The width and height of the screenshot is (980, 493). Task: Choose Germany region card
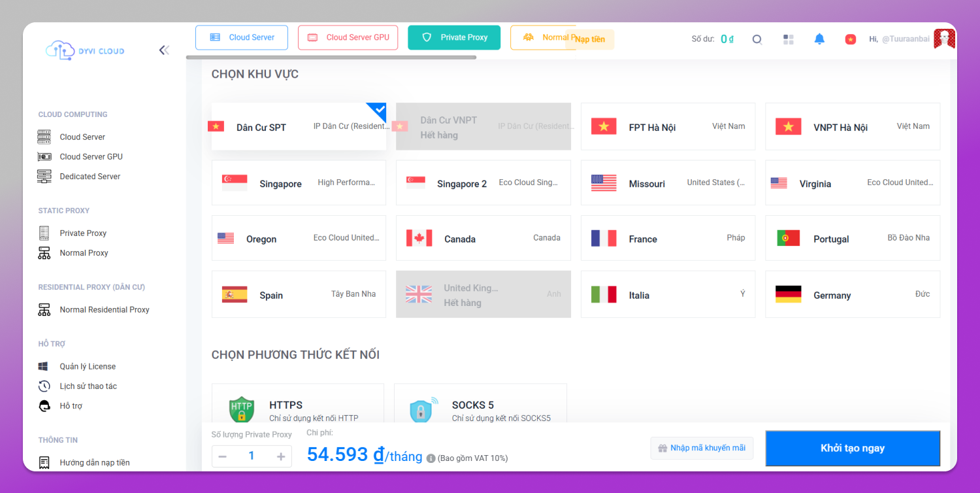[x=853, y=294]
